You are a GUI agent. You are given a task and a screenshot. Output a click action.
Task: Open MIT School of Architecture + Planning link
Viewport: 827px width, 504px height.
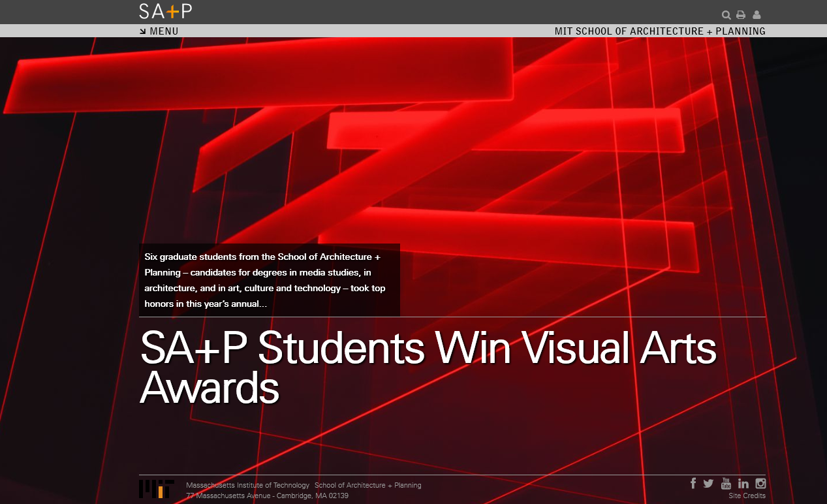pyautogui.click(x=660, y=31)
